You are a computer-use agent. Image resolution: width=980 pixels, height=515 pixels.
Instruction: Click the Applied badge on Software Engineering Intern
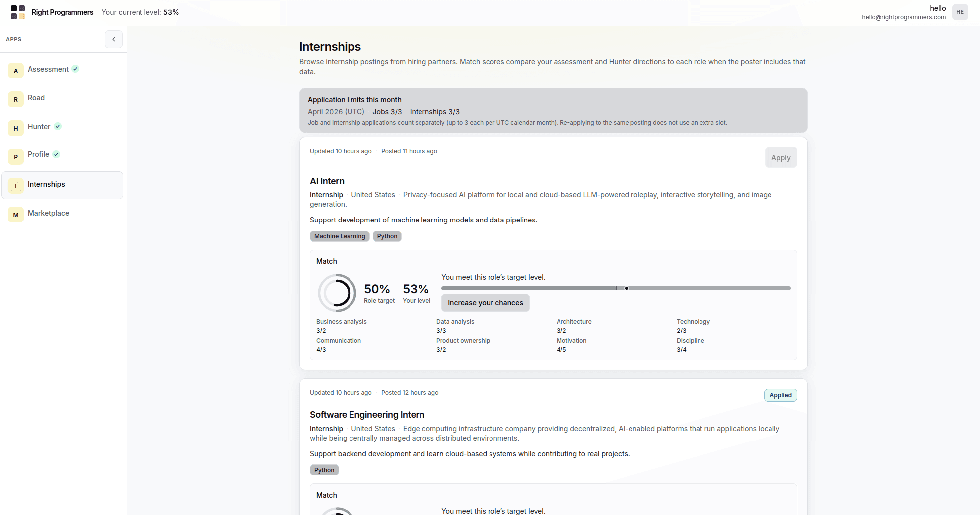pos(780,395)
